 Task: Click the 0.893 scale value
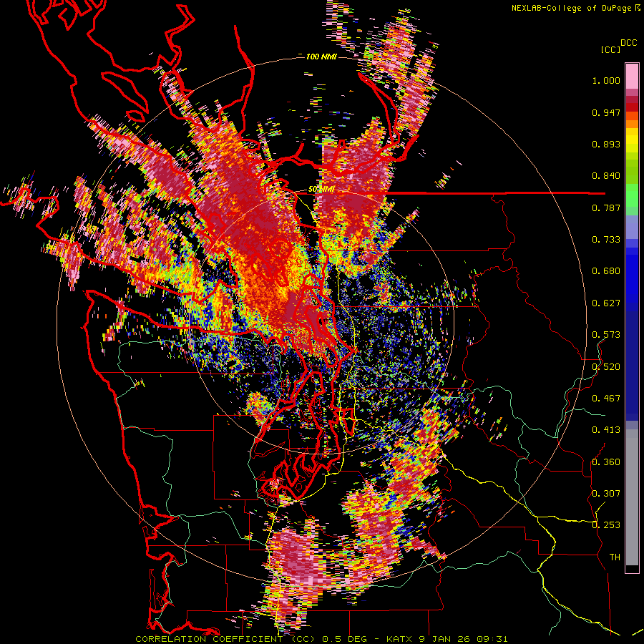606,144
